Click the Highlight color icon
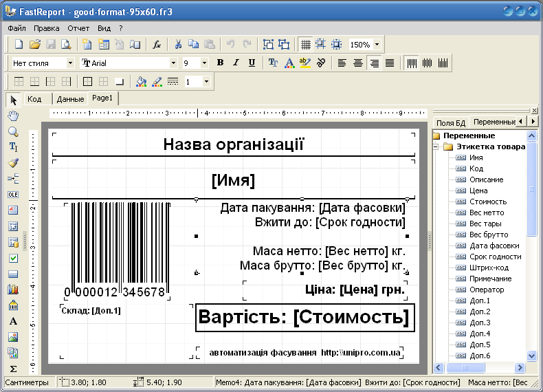Viewport: 543px width, 392px height. 305,63
